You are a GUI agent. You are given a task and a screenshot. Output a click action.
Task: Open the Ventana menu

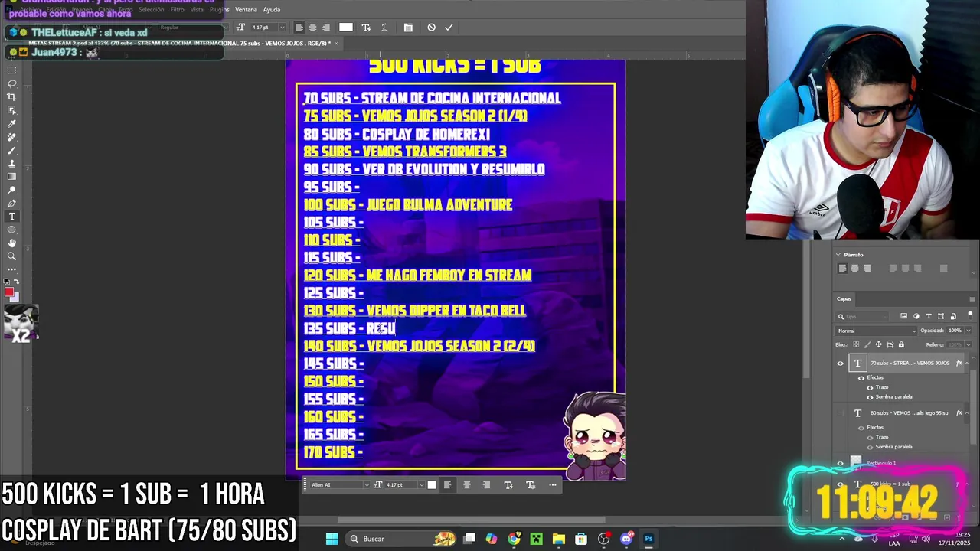[x=246, y=9]
